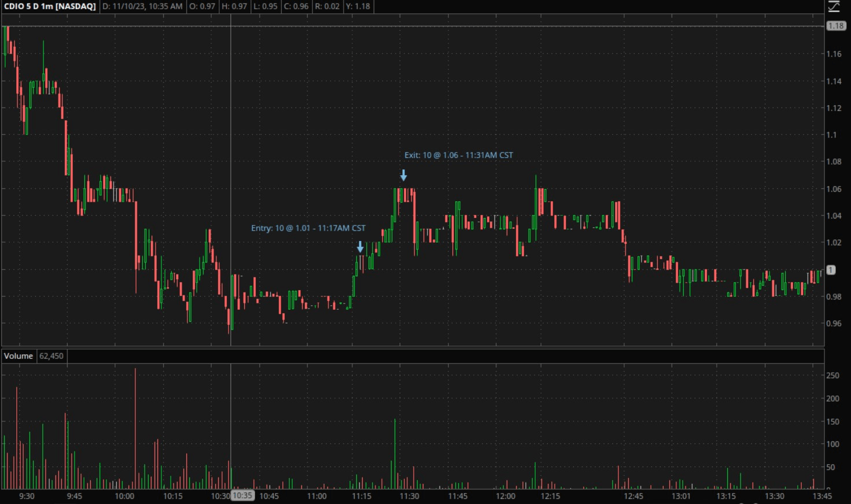Click the price axis scale icon at top right
Screen dimensions: 851x504
pos(834,6)
